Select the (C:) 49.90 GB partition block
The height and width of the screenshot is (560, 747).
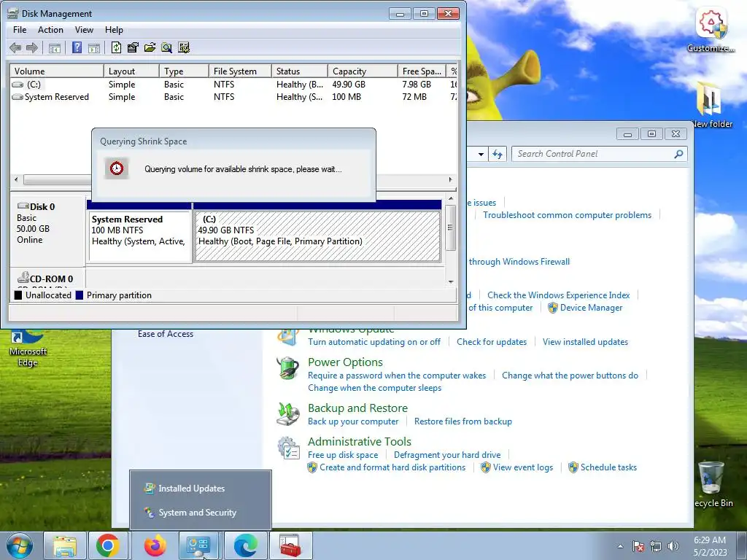[x=318, y=236]
